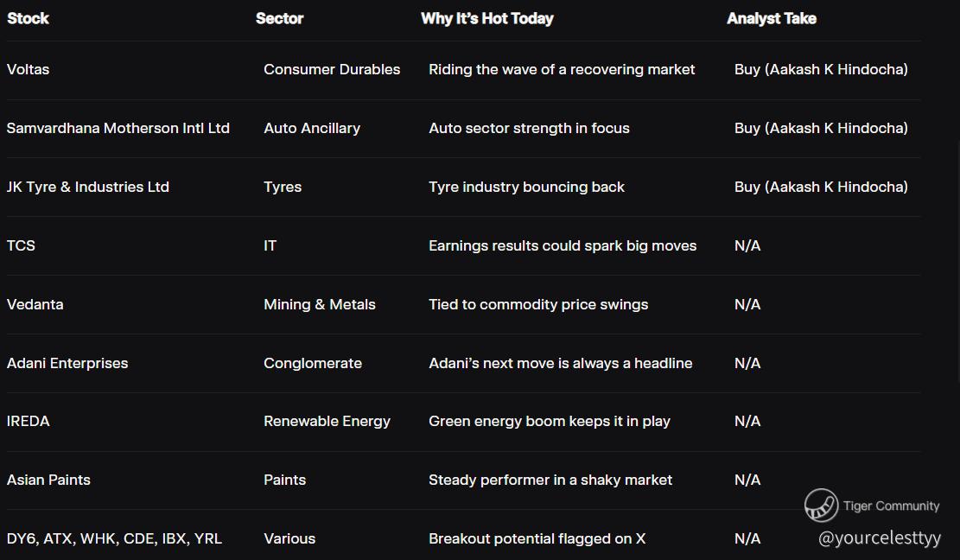Select the IREDA stock name
The width and height of the screenshot is (960, 560).
click(x=29, y=421)
